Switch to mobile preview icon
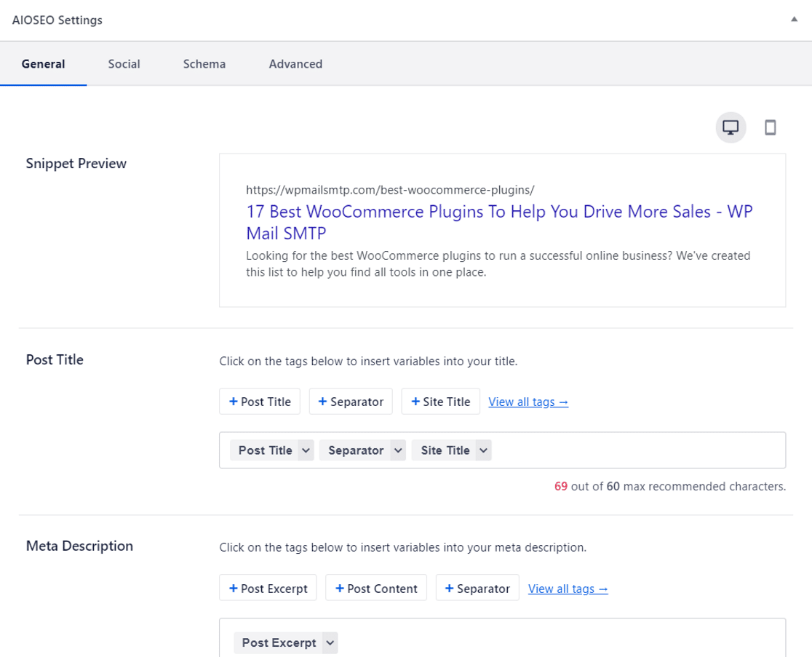 click(x=770, y=128)
